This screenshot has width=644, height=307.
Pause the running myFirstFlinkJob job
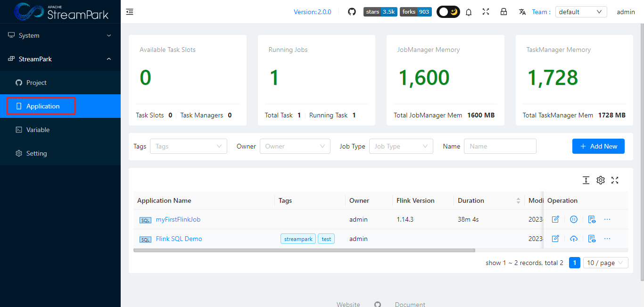coord(574,219)
